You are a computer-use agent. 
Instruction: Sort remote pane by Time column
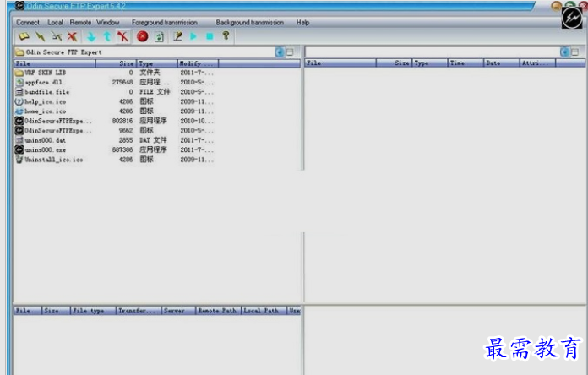tap(465, 63)
